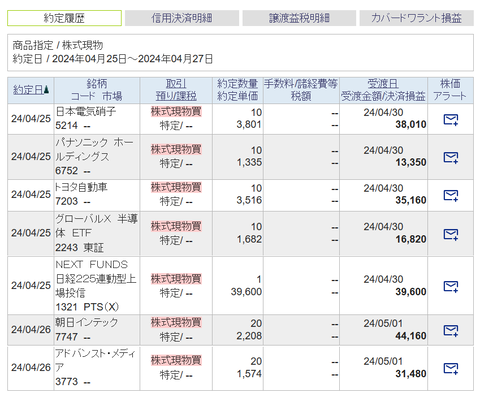
Task: Open the 譲渡益税明細 tab
Action: (299, 18)
